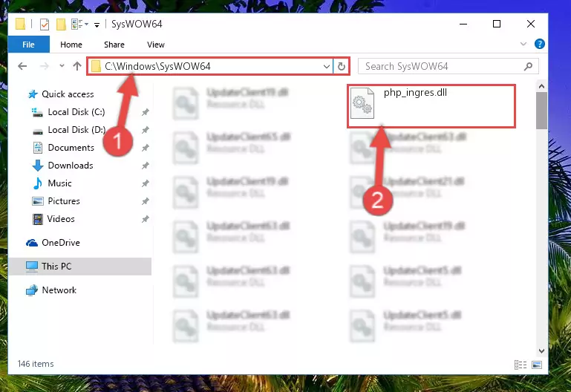
Task: Switch to the Share ribbon tab
Action: tap(114, 45)
